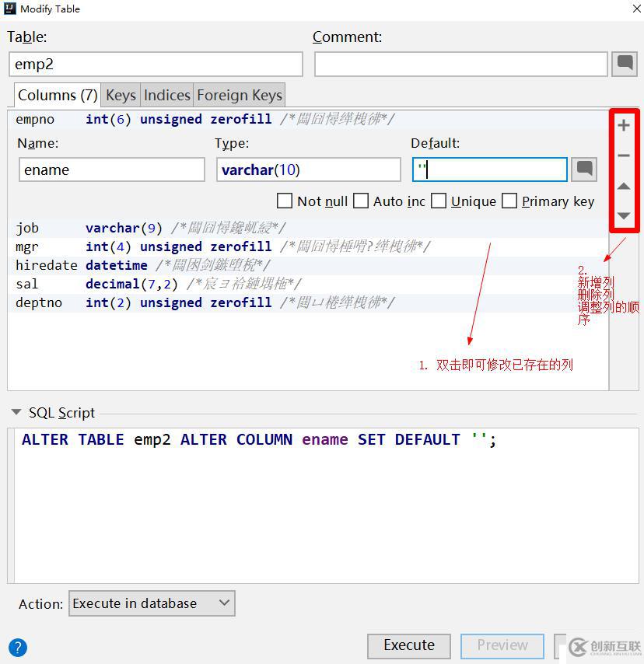Image resolution: width=644 pixels, height=664 pixels.
Task: Click the blue help question mark icon
Action: pyautogui.click(x=18, y=647)
